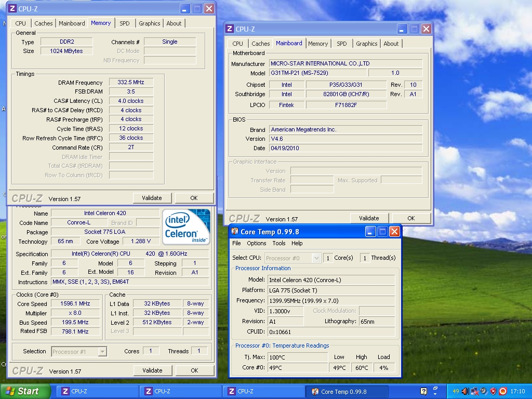532x399 pixels.
Task: Open the Windows Start menu
Action: 25,391
